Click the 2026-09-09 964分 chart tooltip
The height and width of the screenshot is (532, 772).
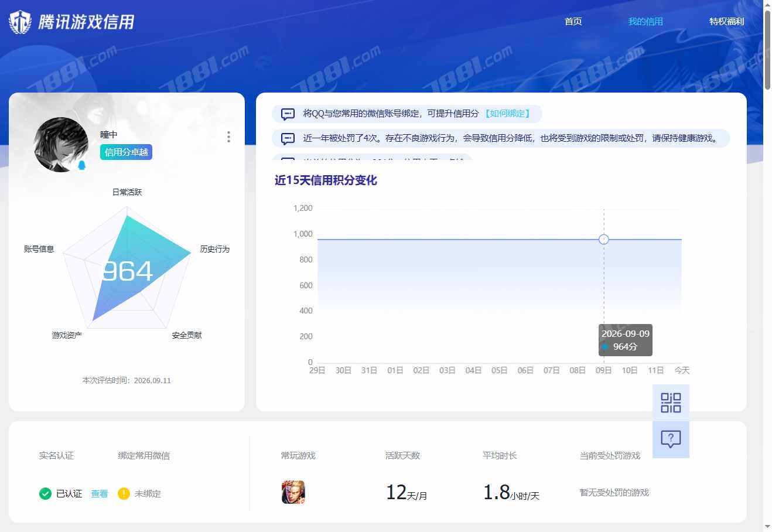point(626,340)
